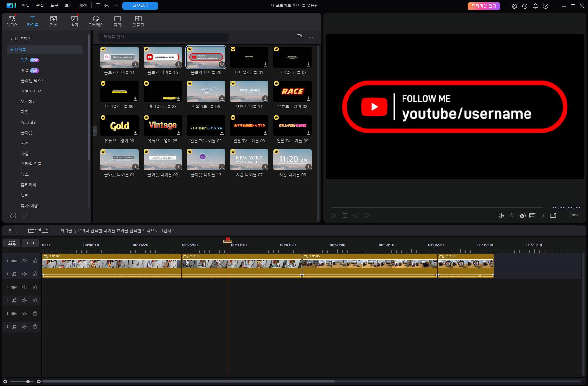
Task: Select the YouTube title category
Action: pos(29,123)
